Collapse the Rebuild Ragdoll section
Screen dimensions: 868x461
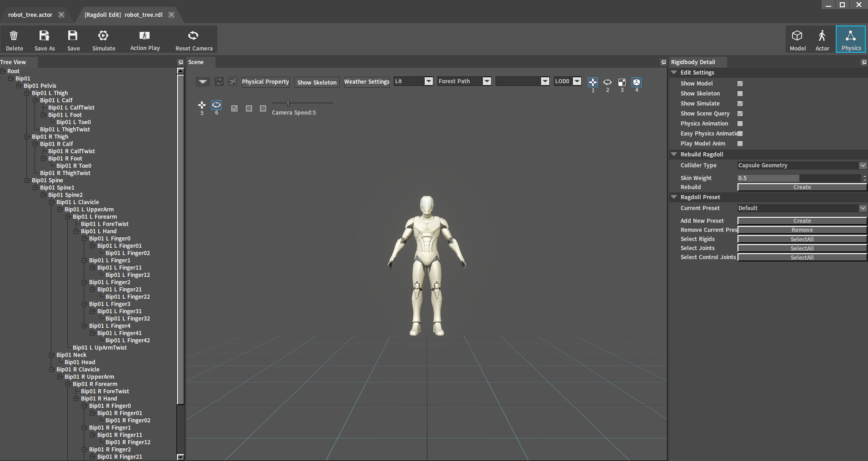pos(674,155)
